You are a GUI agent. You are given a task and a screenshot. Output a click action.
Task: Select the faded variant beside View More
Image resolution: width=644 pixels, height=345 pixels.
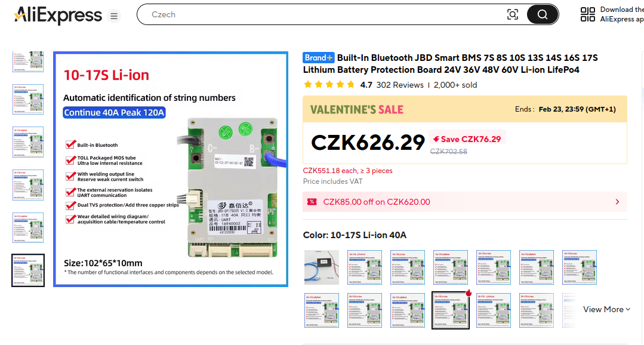tap(569, 310)
